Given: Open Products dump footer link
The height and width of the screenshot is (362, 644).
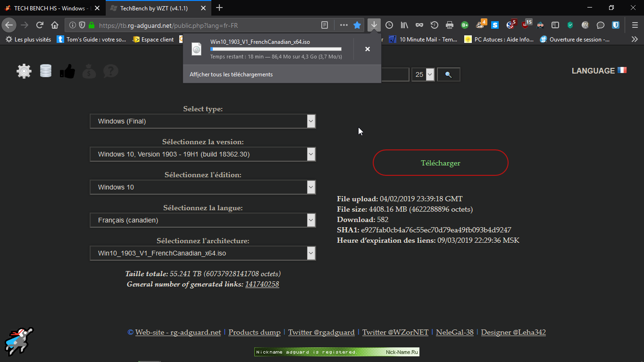Looking at the screenshot, I should pos(254,332).
